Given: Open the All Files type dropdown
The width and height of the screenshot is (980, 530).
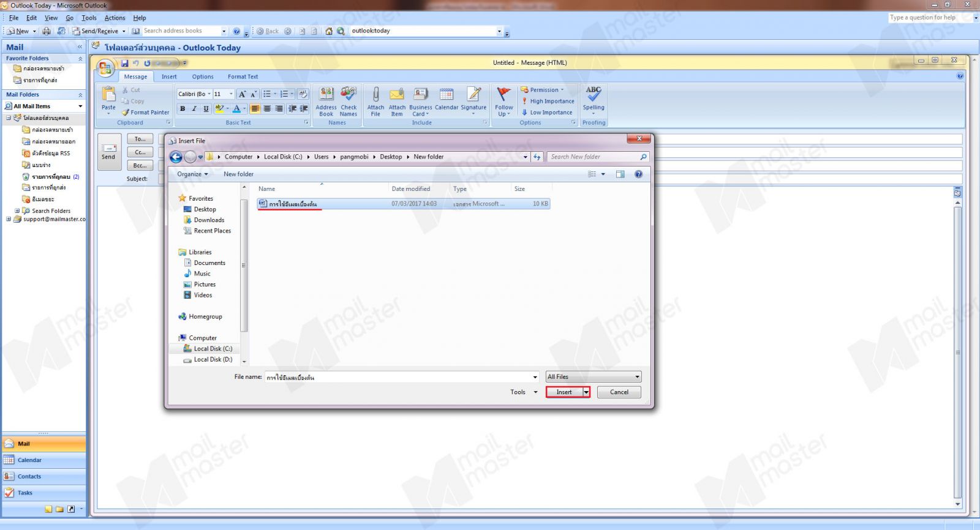Looking at the screenshot, I should click(x=594, y=377).
